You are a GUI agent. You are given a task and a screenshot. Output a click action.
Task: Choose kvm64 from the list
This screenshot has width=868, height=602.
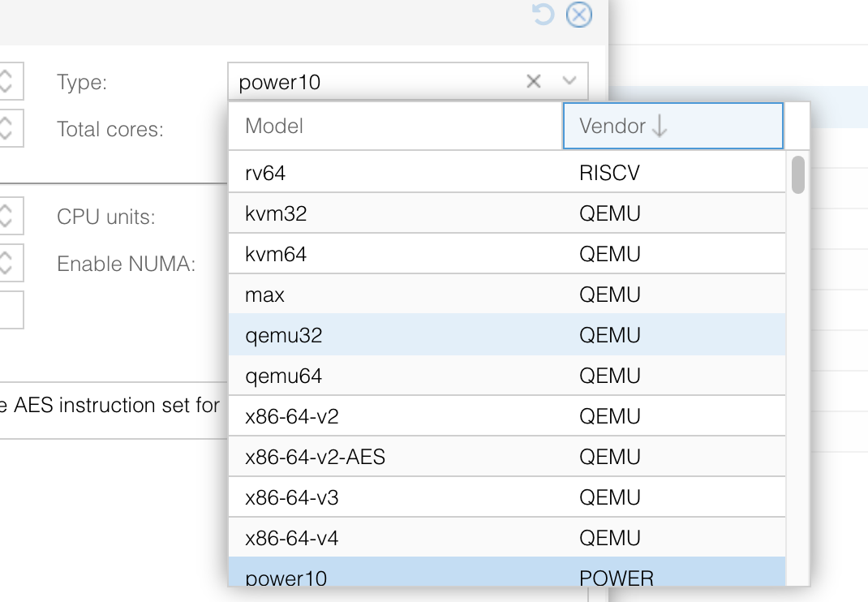click(x=507, y=254)
